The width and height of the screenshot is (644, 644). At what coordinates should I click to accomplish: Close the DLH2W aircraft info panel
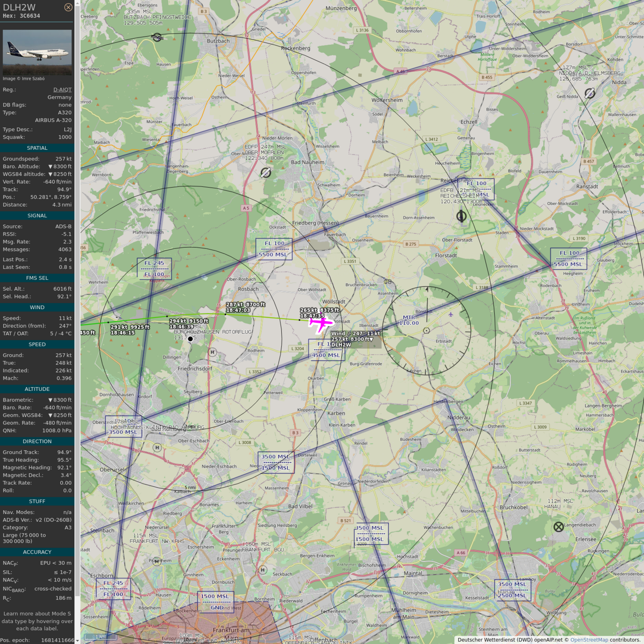point(68,7)
